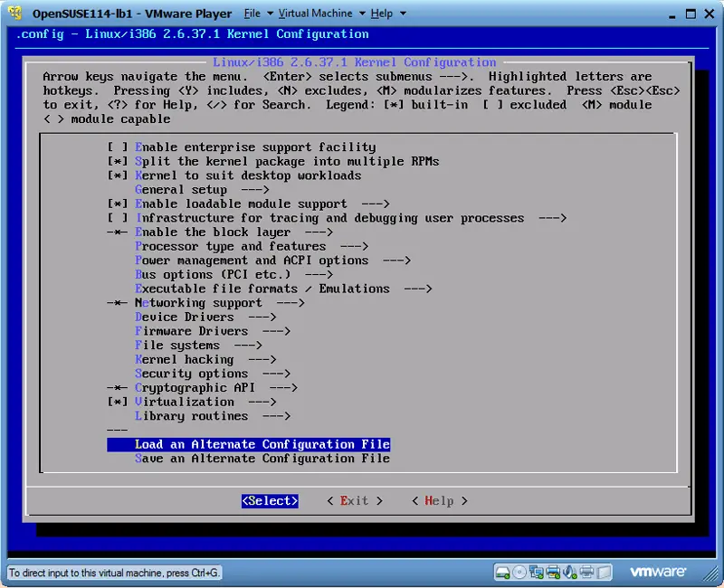Image resolution: width=724 pixels, height=588 pixels.
Task: Open Processor type and features submenu
Action: 252,246
